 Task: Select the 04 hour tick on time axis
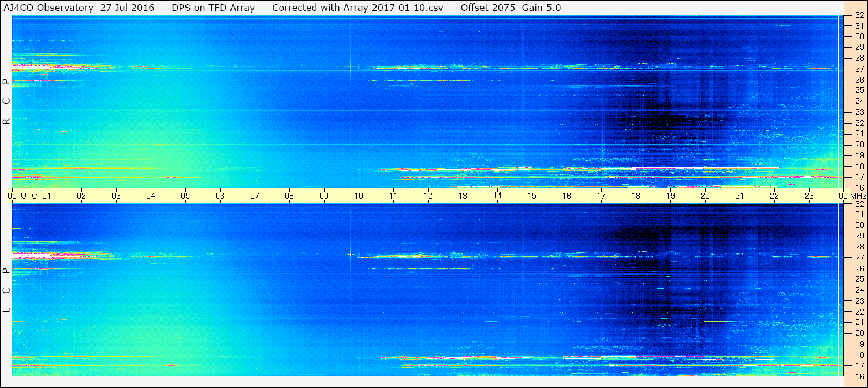[x=151, y=196]
